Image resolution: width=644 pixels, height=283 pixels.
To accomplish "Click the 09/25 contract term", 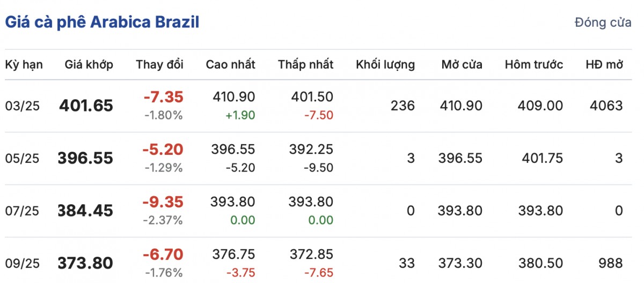I will coord(23,264).
